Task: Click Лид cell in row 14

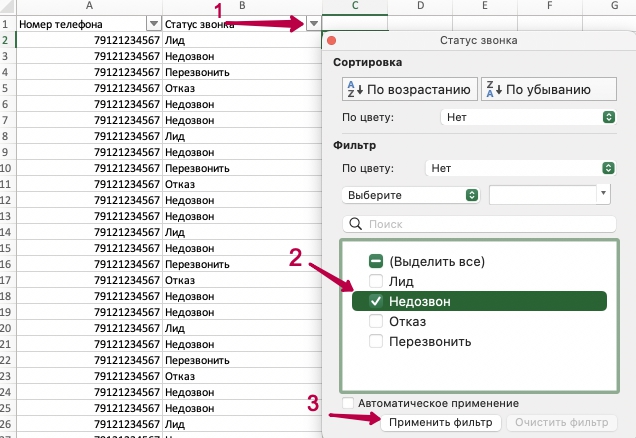Action: coord(242,232)
